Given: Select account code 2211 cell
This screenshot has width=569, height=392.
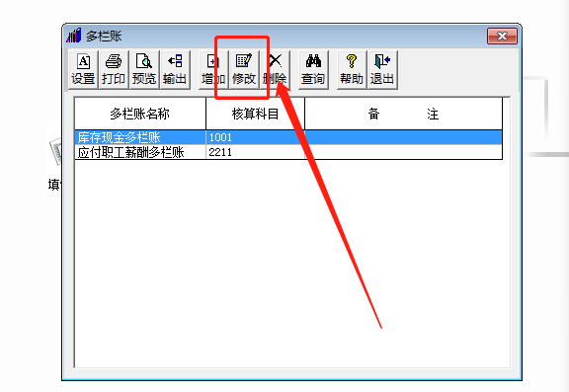Looking at the screenshot, I should [x=255, y=152].
